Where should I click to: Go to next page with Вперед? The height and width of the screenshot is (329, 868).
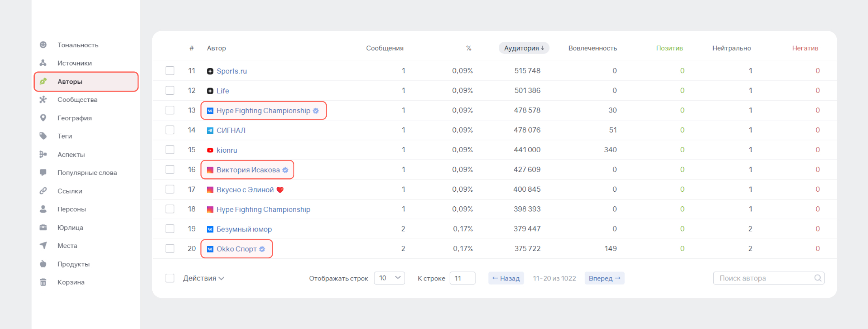click(x=604, y=278)
